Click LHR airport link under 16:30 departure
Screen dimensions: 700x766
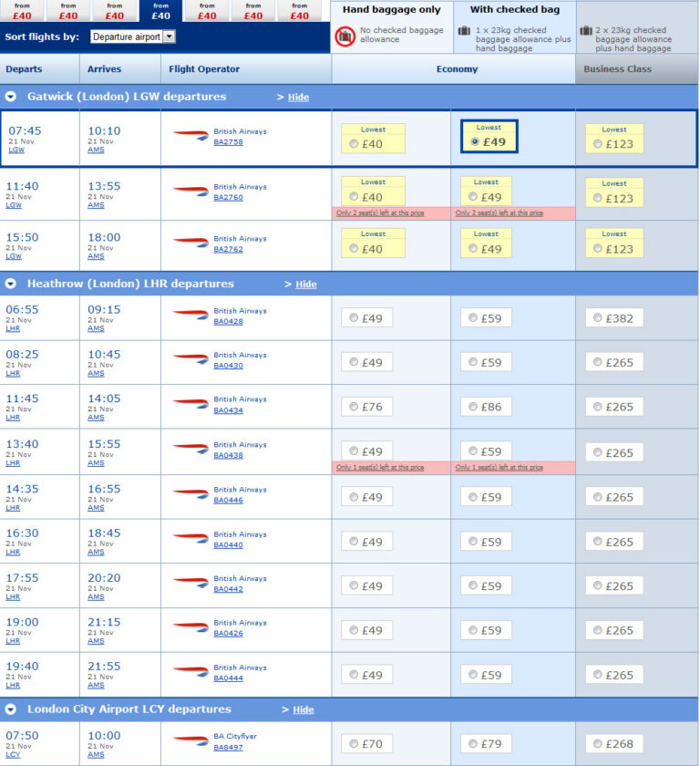point(13,553)
